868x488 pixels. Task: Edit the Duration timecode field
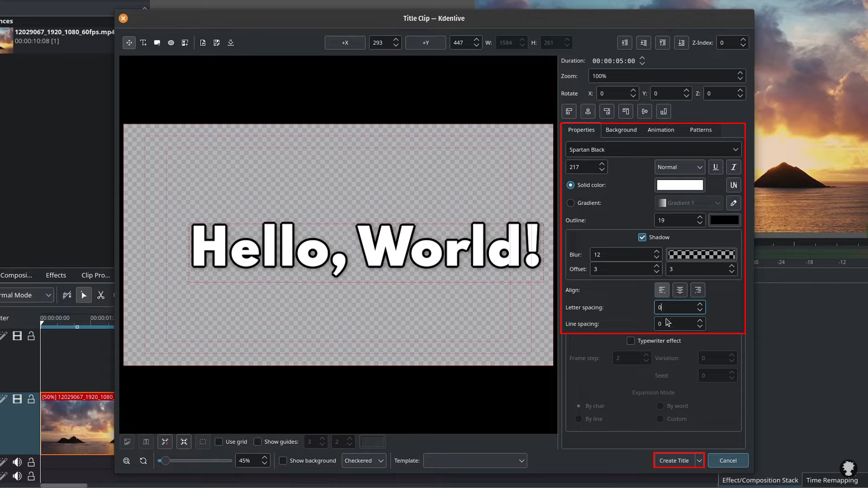tap(613, 61)
